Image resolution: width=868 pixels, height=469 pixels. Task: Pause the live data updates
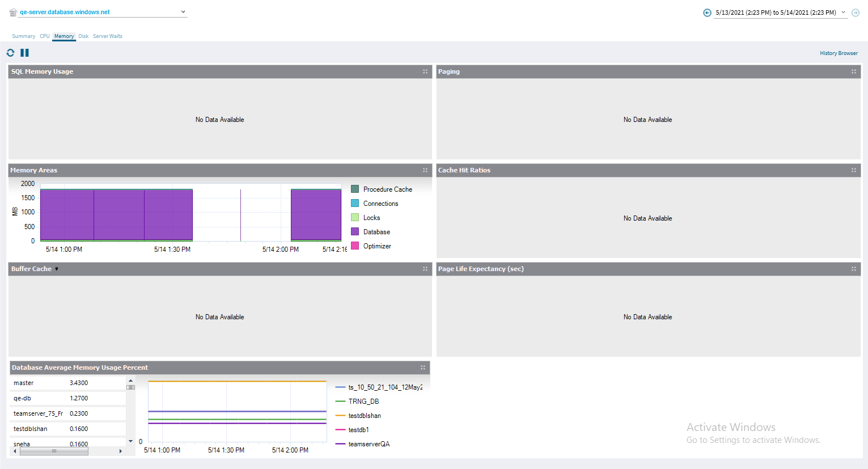[24, 53]
